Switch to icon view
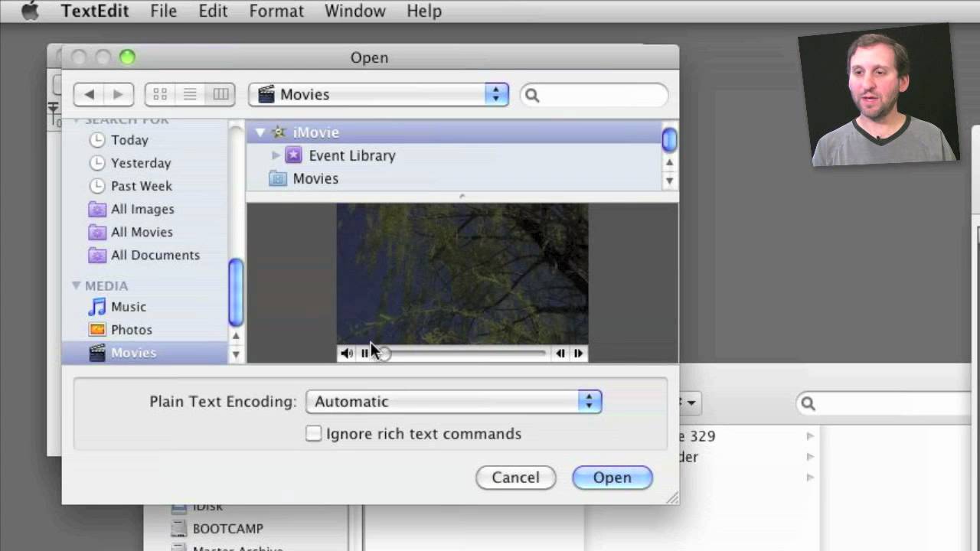Viewport: 980px width, 551px height. point(160,94)
